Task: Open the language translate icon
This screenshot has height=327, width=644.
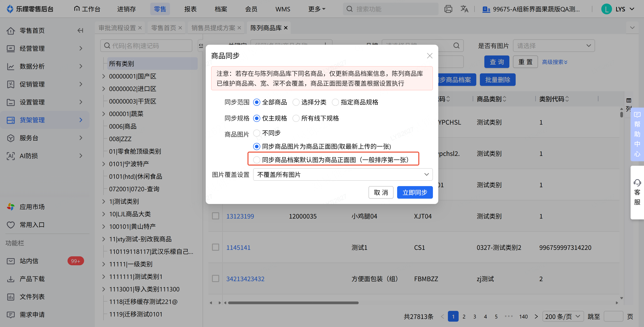Action: 464,9
